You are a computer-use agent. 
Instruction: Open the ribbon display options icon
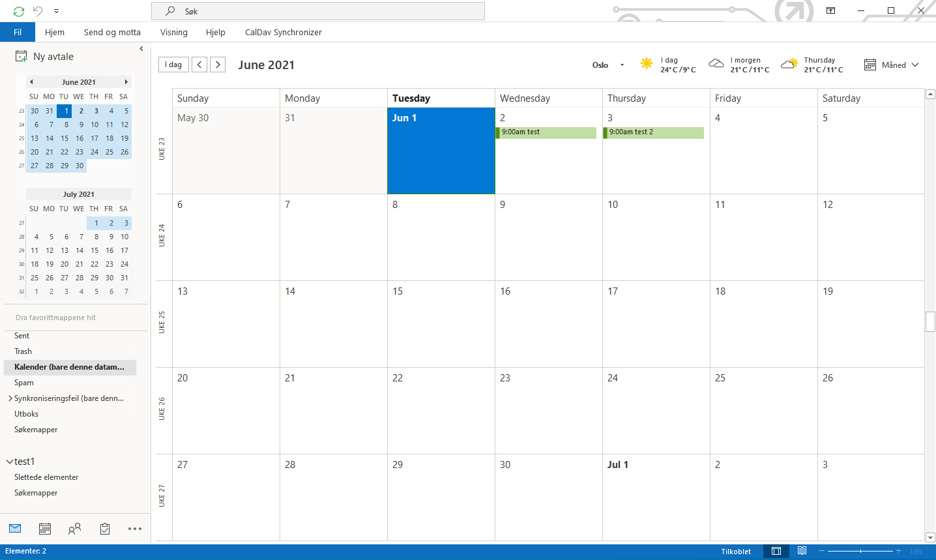click(830, 10)
